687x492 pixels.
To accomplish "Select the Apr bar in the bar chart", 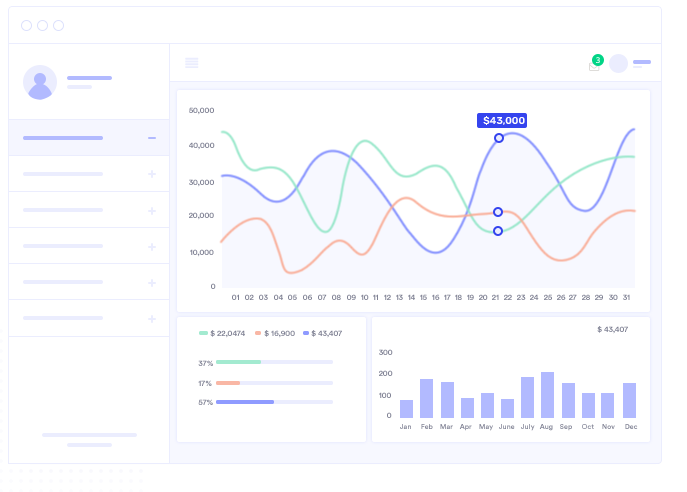I will point(467,408).
